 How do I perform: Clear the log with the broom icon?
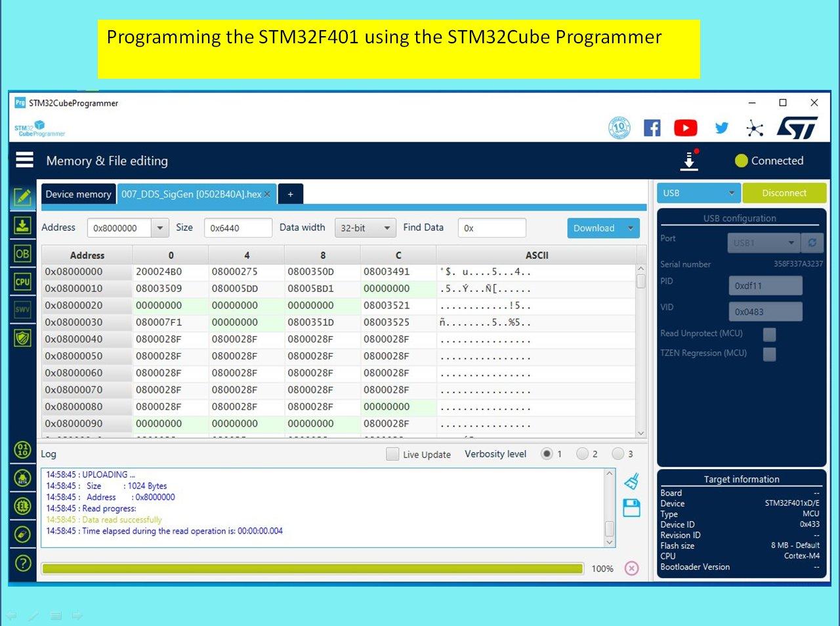(631, 482)
